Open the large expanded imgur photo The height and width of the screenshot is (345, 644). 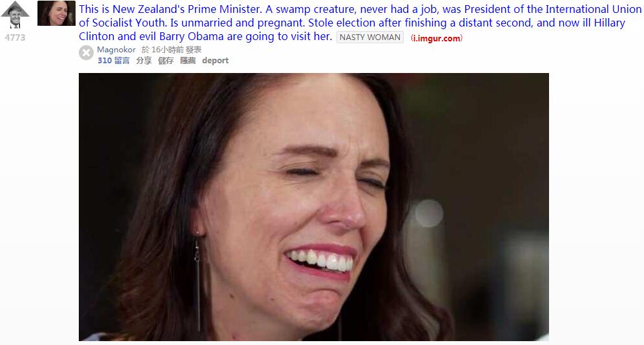pyautogui.click(x=314, y=207)
